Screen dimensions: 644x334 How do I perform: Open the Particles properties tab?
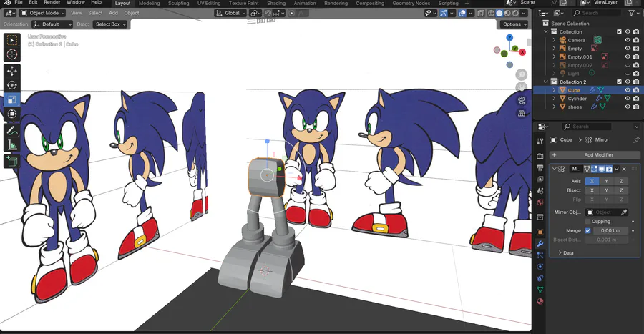(540, 255)
